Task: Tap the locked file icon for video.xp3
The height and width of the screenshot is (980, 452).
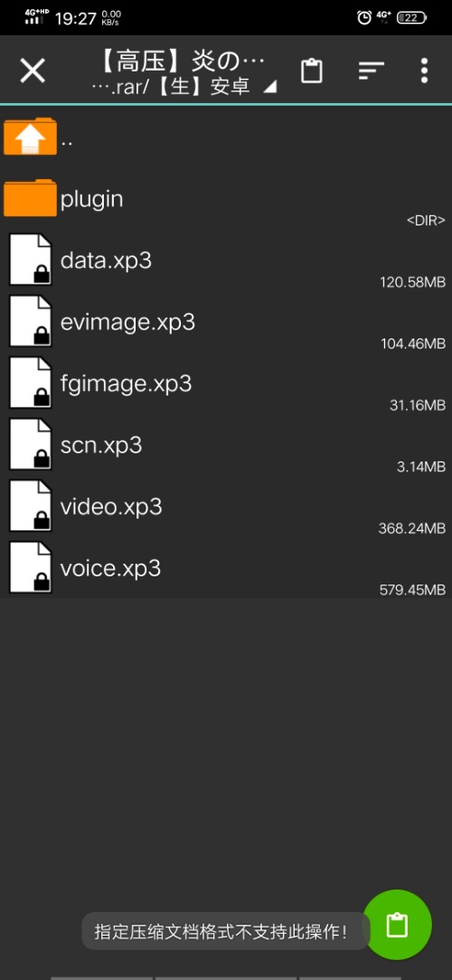Action: pyautogui.click(x=30, y=506)
